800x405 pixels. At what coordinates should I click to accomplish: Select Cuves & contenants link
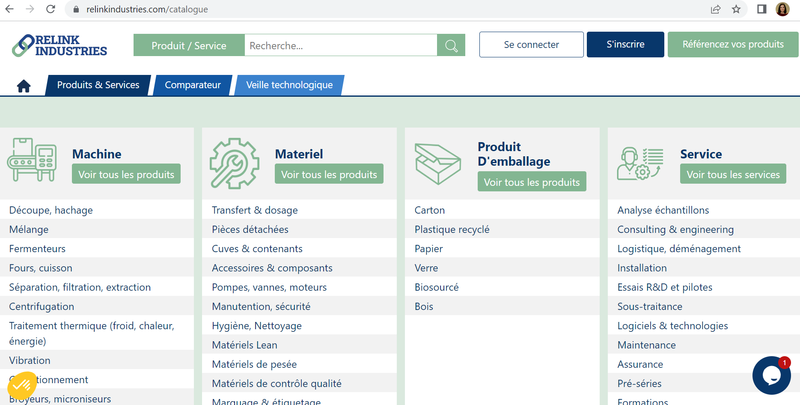(257, 249)
